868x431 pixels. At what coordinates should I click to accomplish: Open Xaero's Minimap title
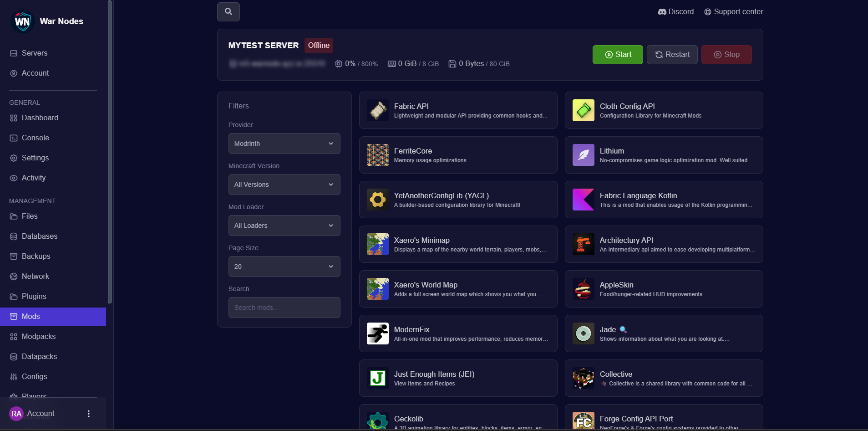click(421, 240)
